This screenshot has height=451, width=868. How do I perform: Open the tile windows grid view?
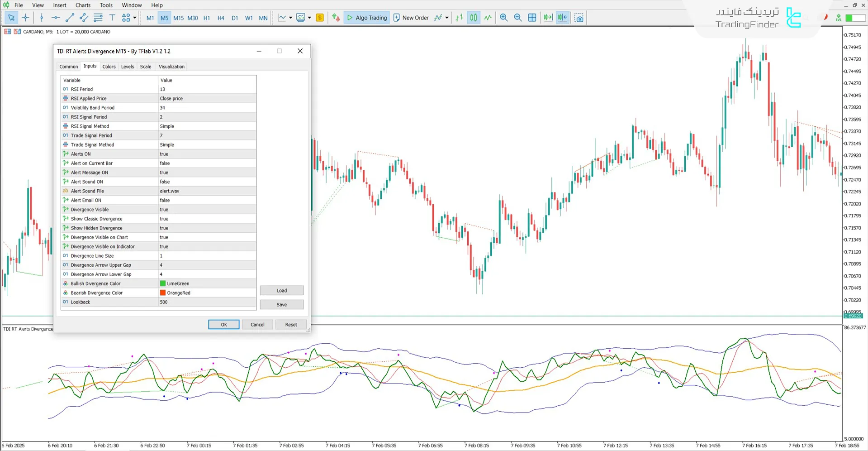click(532, 18)
